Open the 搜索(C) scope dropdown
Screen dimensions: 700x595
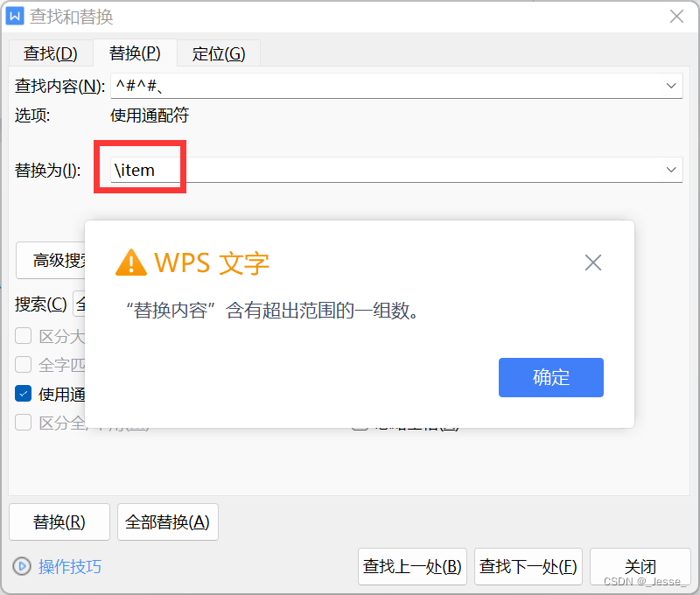coord(79,304)
